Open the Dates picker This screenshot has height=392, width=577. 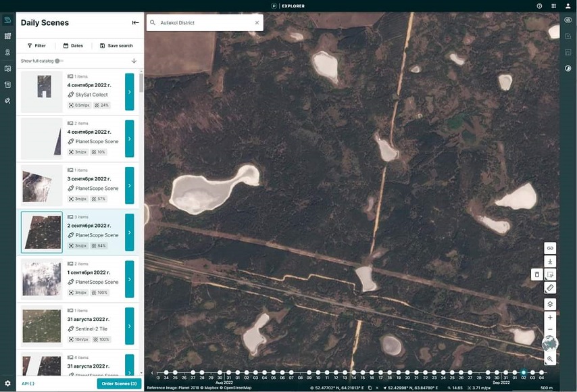tap(73, 46)
